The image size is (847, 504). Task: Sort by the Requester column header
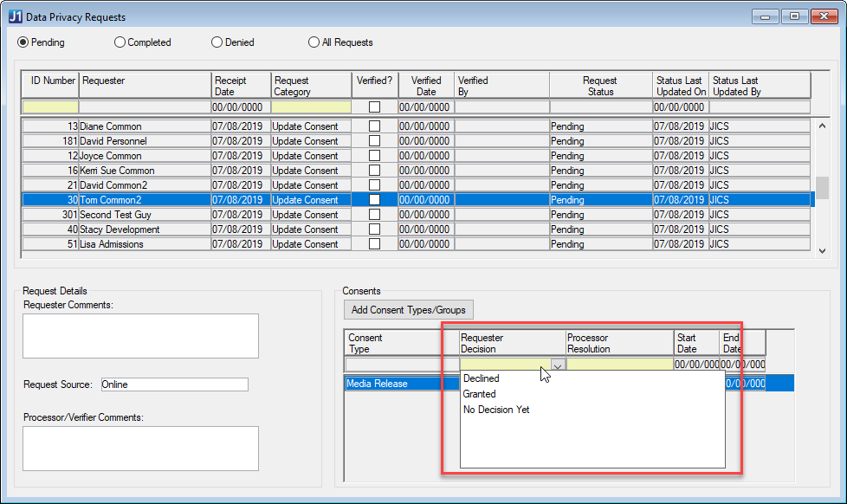point(145,86)
